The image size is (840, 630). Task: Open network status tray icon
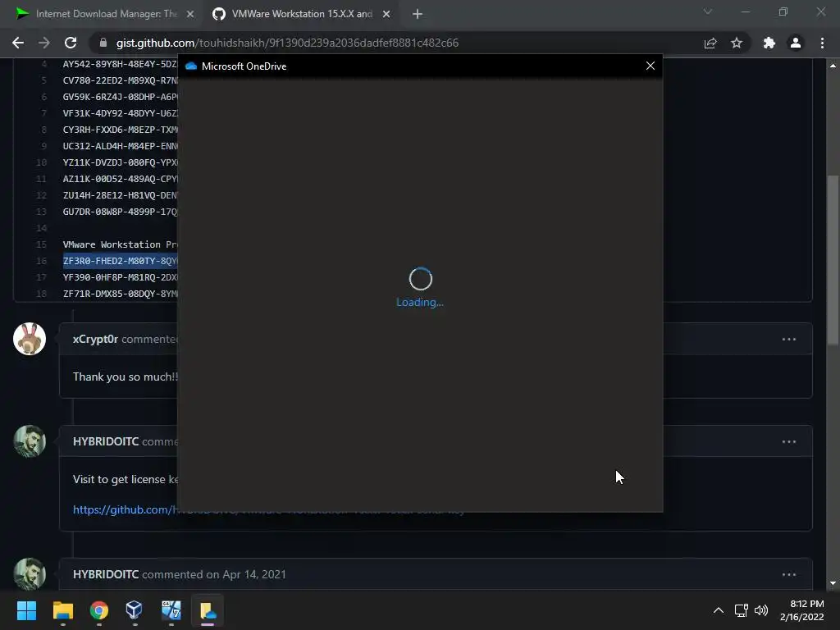(741, 610)
